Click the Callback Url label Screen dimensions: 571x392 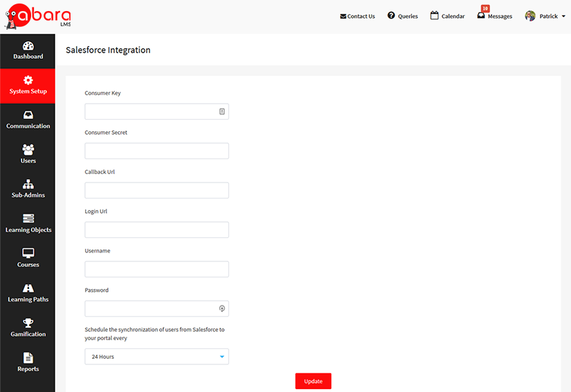[x=100, y=172]
